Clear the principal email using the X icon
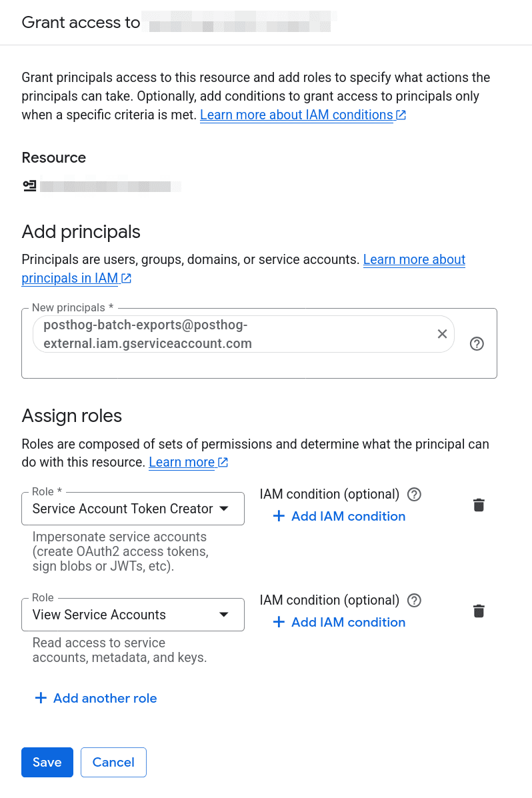Viewport: 532px width, 798px height. click(x=442, y=333)
